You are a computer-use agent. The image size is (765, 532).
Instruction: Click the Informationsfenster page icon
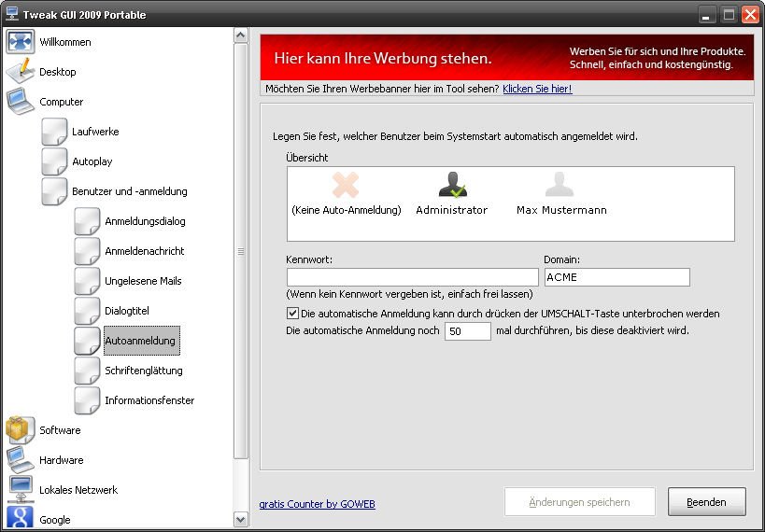[x=87, y=400]
